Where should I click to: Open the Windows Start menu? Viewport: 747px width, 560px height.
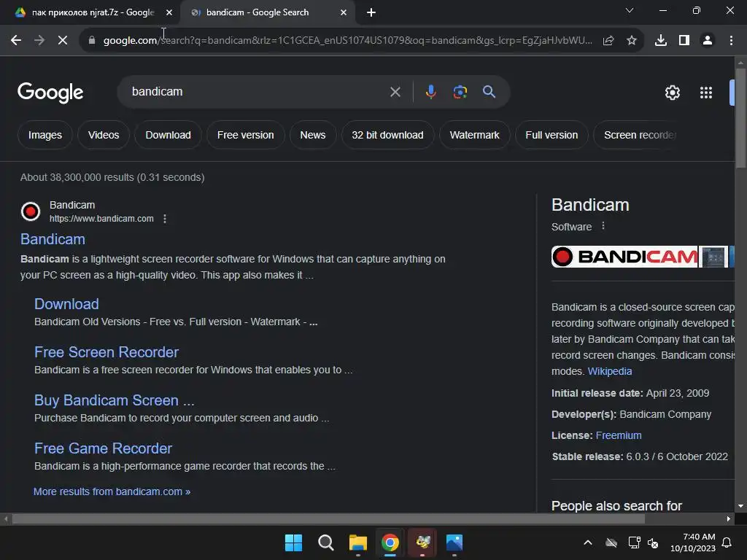point(293,542)
